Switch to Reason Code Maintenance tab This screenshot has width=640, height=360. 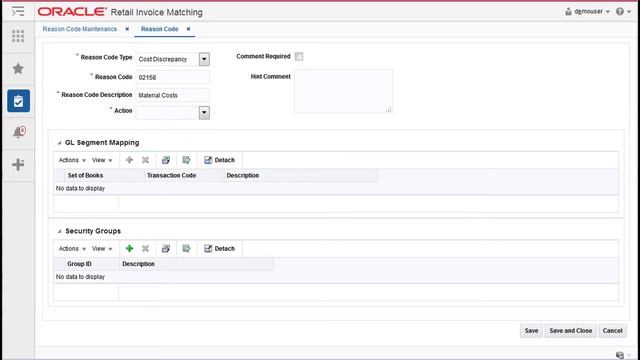click(80, 29)
